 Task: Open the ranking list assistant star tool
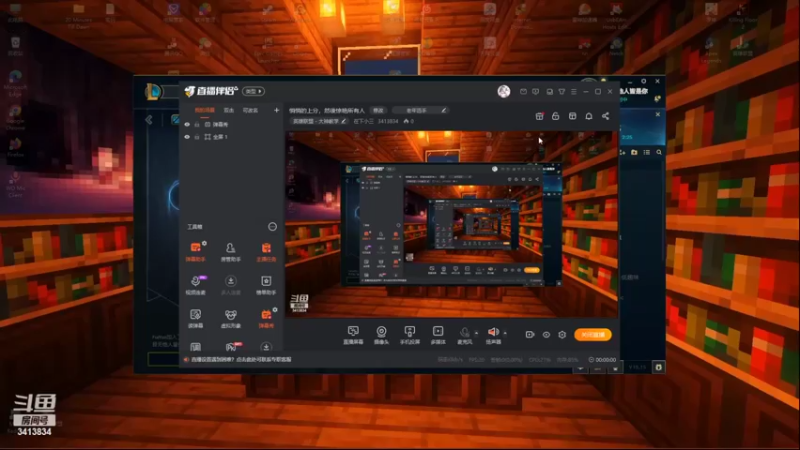(266, 285)
